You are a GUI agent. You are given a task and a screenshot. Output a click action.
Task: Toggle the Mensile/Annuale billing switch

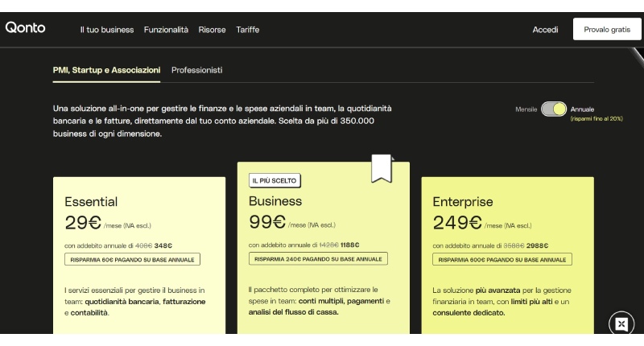click(554, 109)
